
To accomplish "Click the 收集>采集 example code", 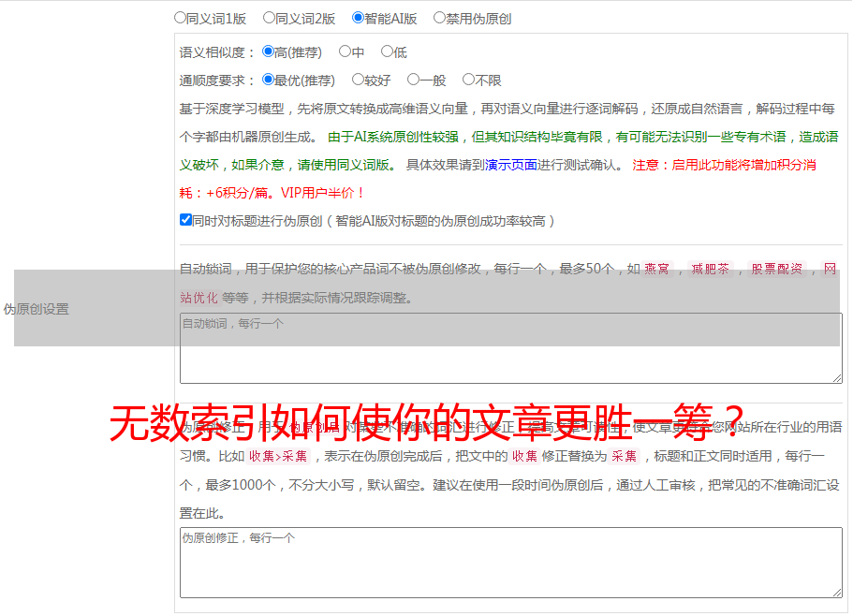I will 278,456.
